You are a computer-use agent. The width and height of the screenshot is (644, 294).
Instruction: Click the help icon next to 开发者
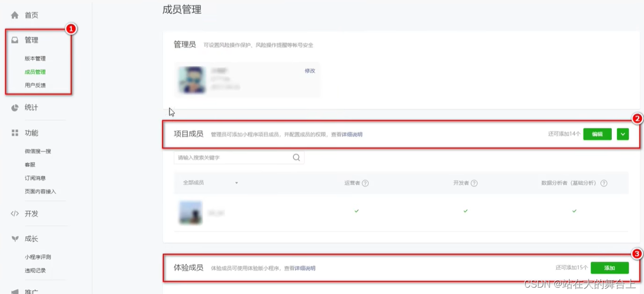[474, 183]
